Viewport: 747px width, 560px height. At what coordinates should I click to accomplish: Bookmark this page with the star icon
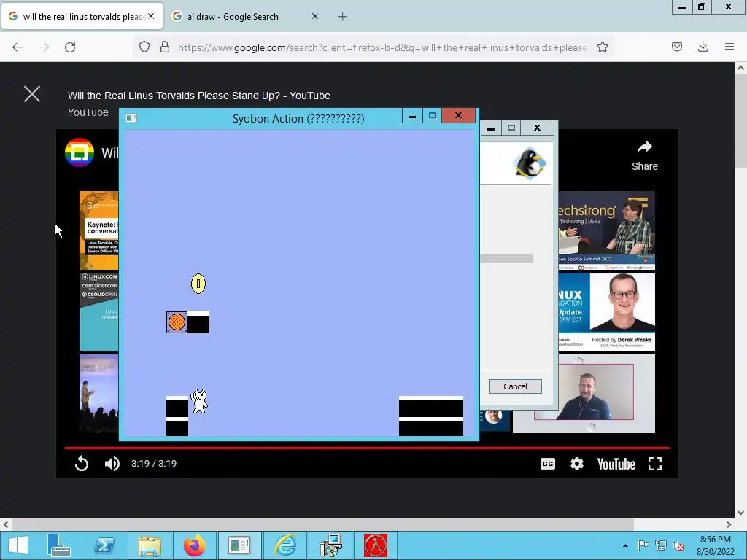602,47
